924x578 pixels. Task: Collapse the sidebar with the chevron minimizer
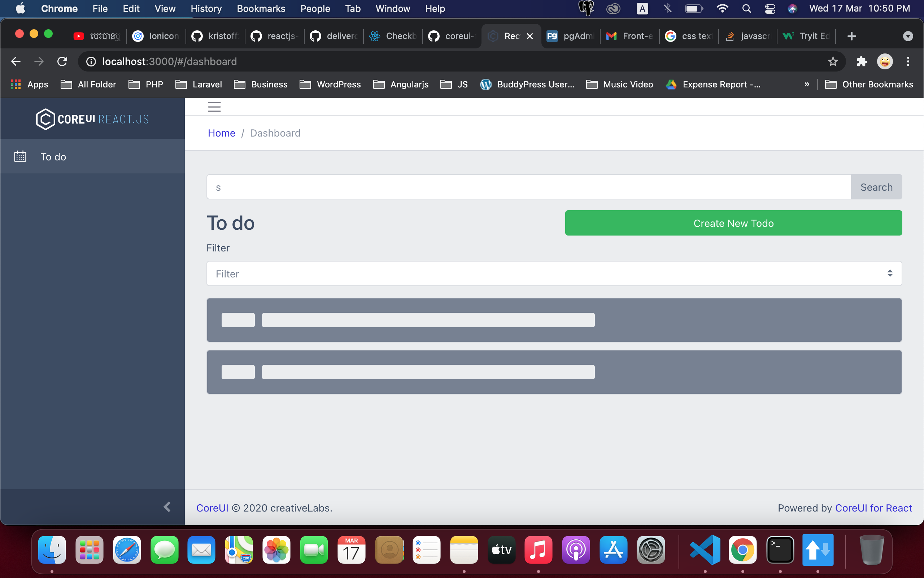click(x=167, y=507)
